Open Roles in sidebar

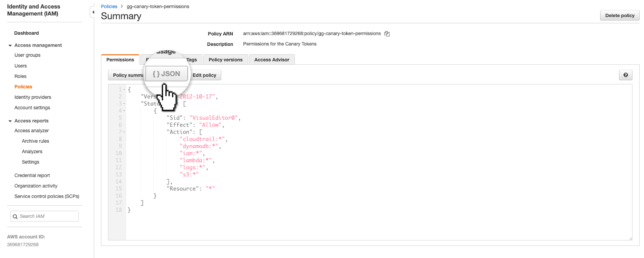pyautogui.click(x=21, y=76)
